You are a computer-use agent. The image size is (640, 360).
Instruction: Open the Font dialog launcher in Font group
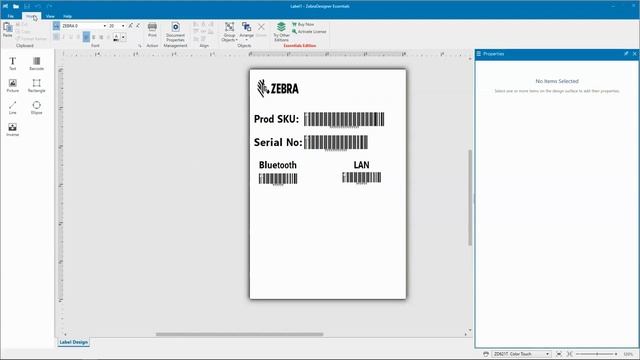140,46
